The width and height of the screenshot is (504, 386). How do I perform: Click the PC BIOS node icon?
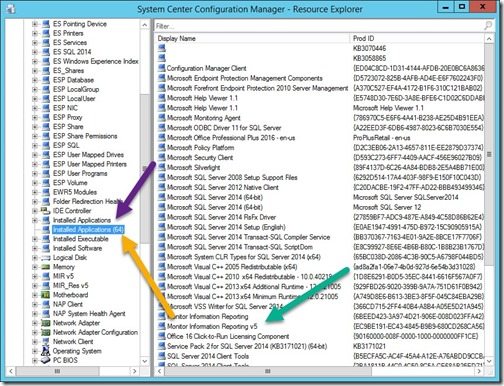click(45, 360)
